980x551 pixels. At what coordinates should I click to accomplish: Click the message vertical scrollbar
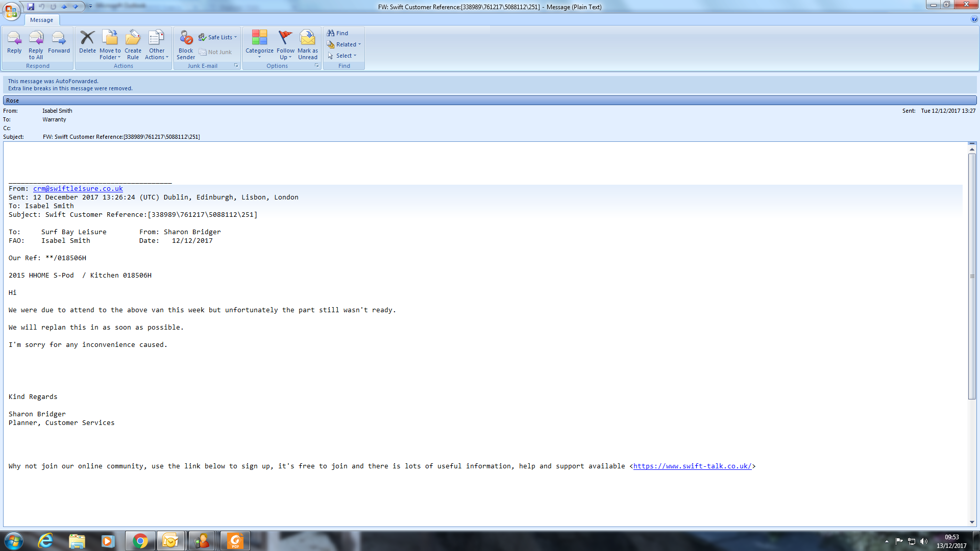coord(972,275)
